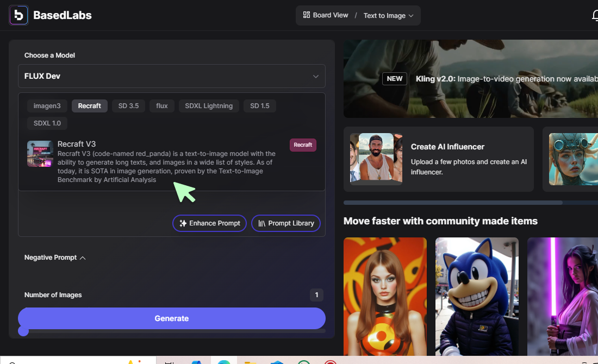Click the slider handle below Generate
The image size is (598, 364).
tap(23, 331)
